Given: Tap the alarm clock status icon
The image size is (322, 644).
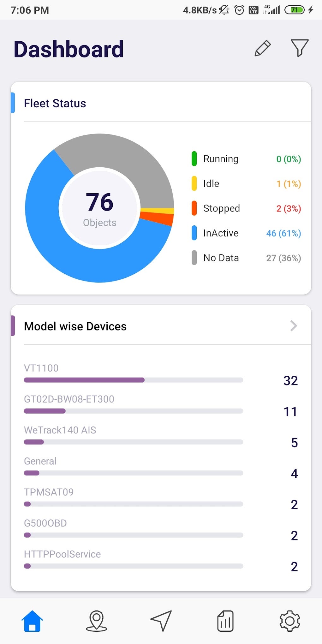Looking at the screenshot, I should click(239, 10).
